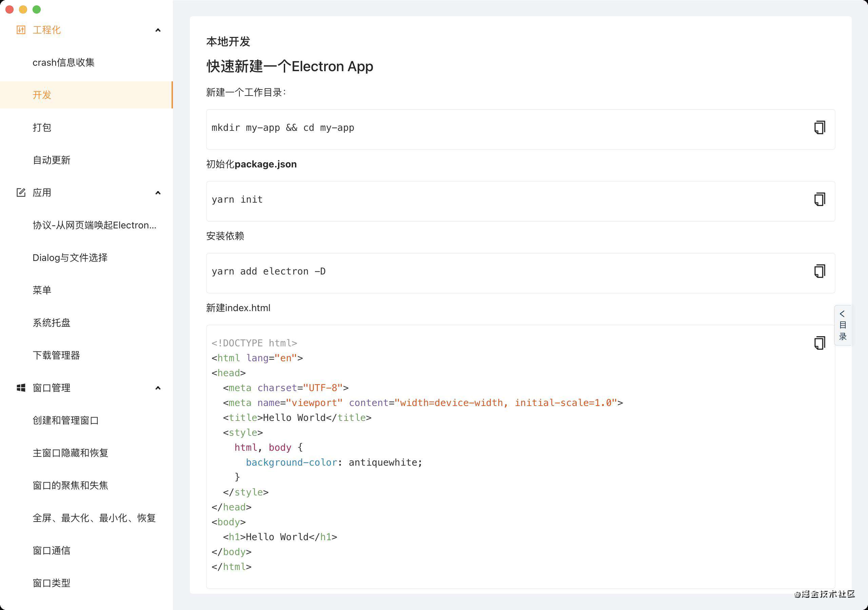Click the 工程化 section label
Screen dimensions: 868x610
click(46, 30)
